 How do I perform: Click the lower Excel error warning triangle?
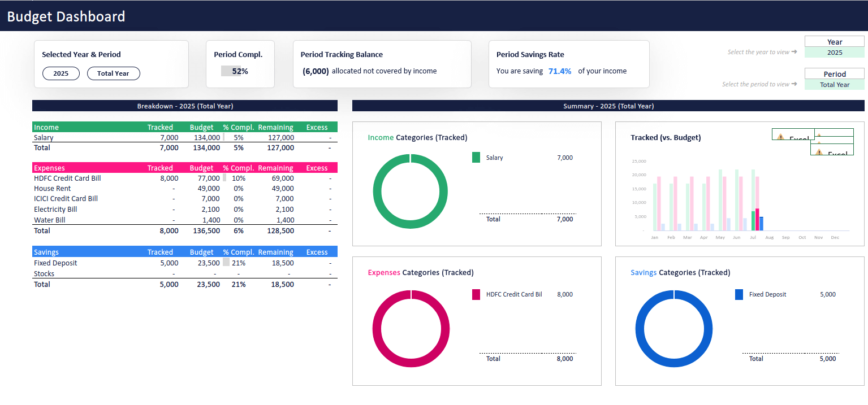(819, 153)
